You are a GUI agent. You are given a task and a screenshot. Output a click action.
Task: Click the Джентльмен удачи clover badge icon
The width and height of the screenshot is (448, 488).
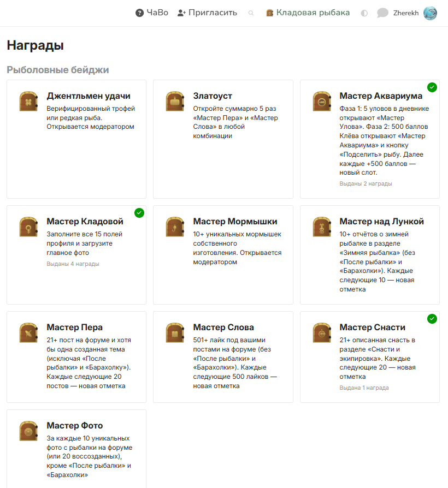[x=28, y=101]
